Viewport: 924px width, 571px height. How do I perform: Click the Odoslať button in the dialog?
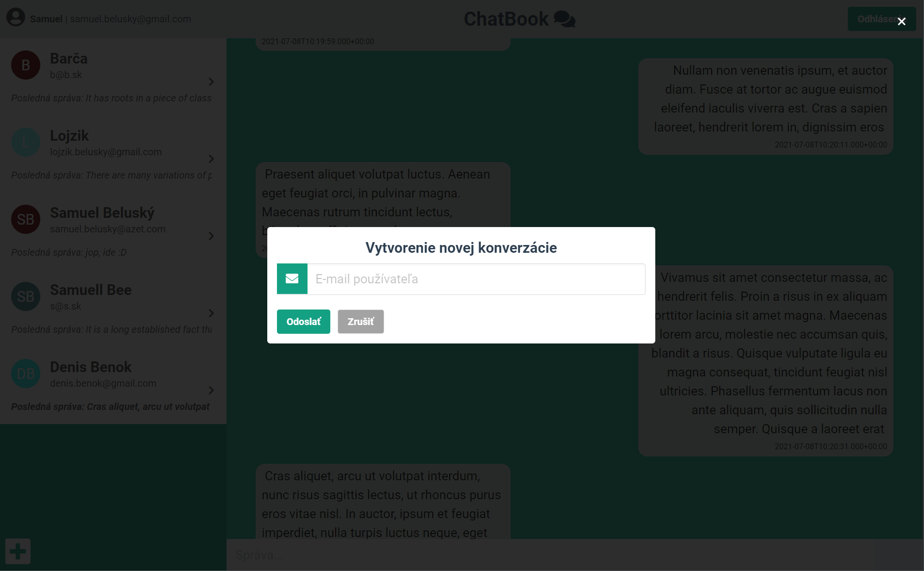(304, 322)
